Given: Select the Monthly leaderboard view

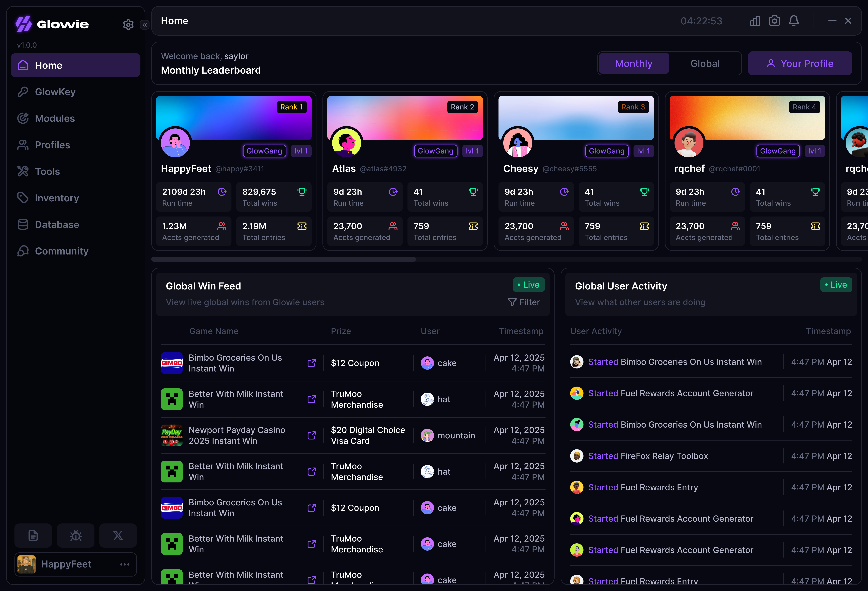Looking at the screenshot, I should tap(634, 63).
